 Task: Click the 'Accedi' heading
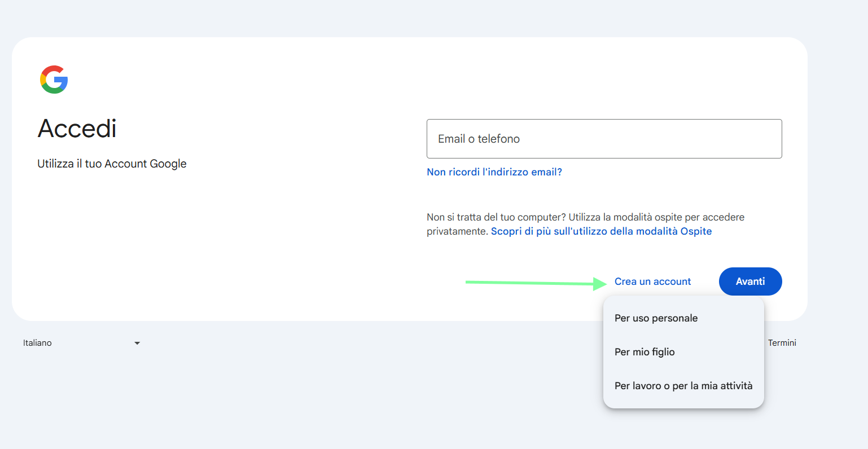pyautogui.click(x=77, y=129)
